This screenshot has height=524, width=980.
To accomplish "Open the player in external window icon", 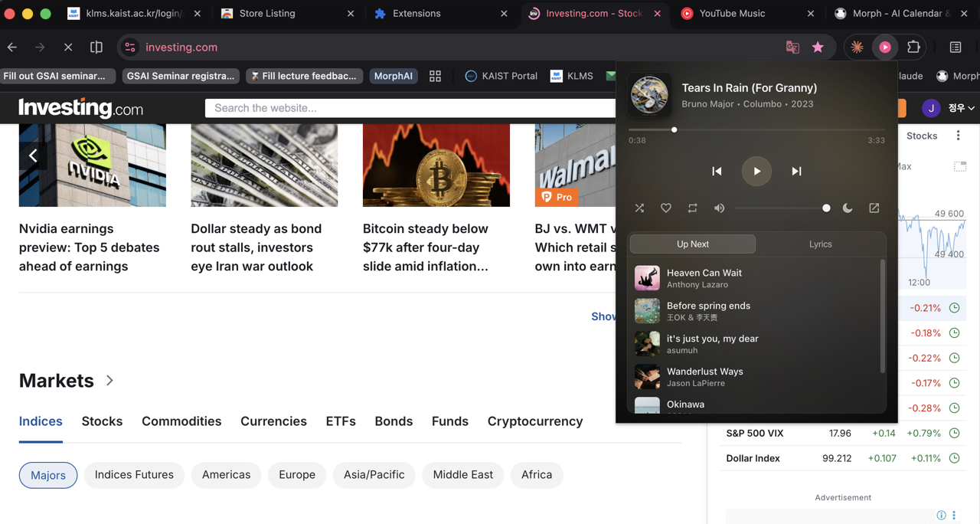I will click(x=874, y=208).
